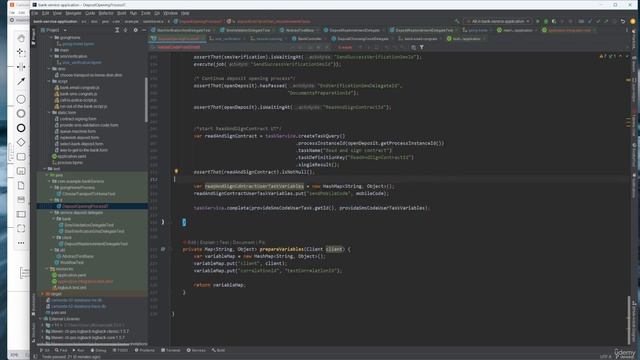The height and width of the screenshot is (360, 640).
Task: Select the arrow drawing tool
Action: 21,81
